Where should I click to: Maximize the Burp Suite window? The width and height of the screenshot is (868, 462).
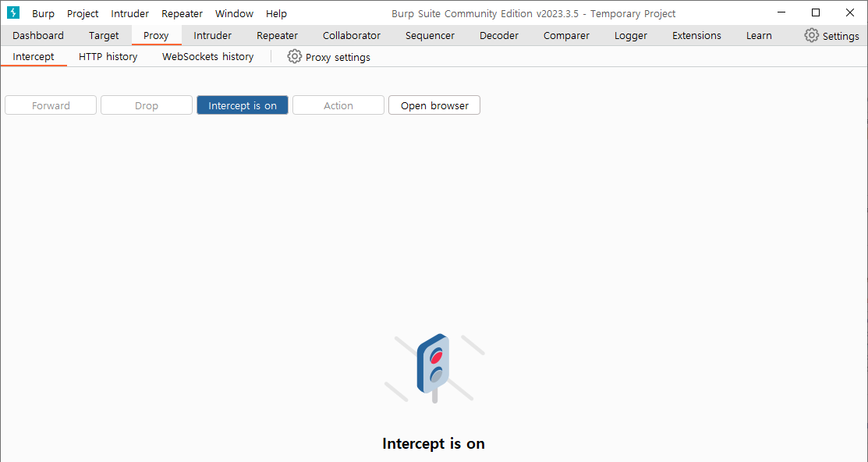coord(816,12)
